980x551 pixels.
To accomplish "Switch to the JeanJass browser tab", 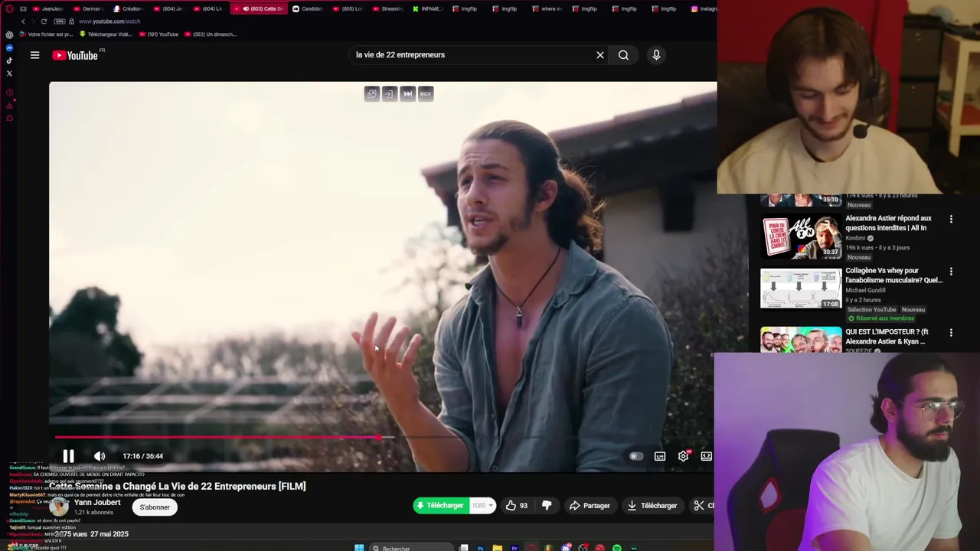I will click(50, 8).
